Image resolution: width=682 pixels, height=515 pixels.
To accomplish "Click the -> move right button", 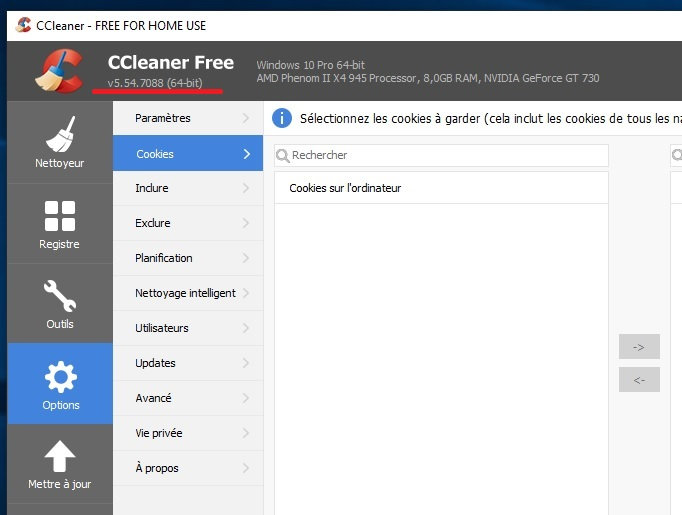I will 639,347.
